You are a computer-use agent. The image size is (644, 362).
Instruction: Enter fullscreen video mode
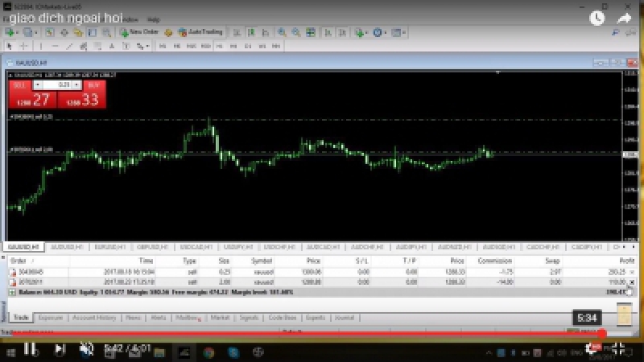tap(619, 349)
